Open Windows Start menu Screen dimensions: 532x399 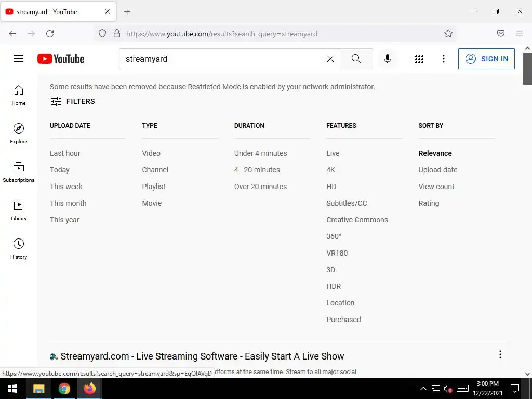tap(12, 389)
